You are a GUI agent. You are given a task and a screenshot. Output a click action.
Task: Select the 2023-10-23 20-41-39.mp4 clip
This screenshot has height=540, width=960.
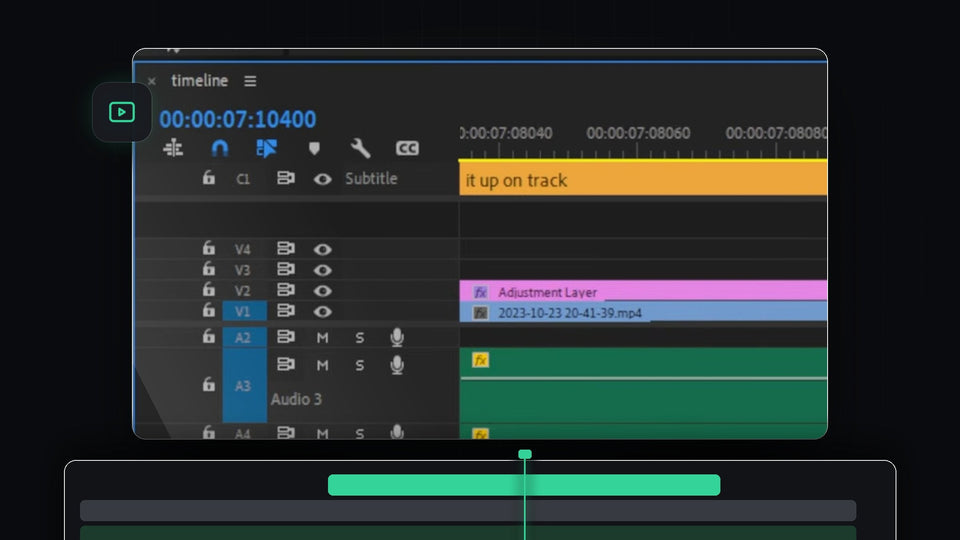(643, 312)
